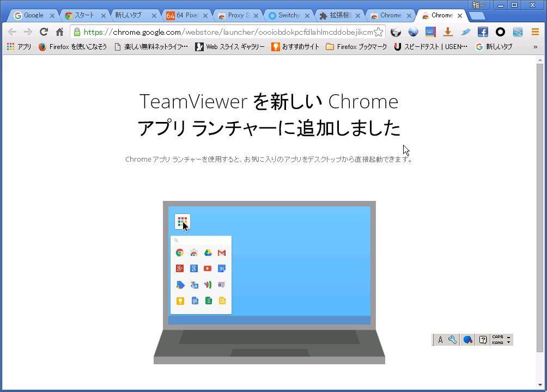
Task: Open the orange download arrow extension
Action: (448, 32)
